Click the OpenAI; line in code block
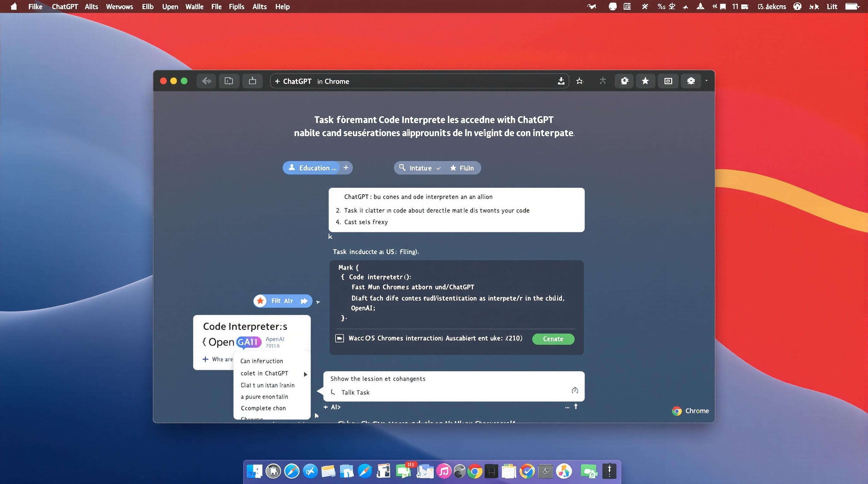The width and height of the screenshot is (868, 484). pyautogui.click(x=363, y=308)
